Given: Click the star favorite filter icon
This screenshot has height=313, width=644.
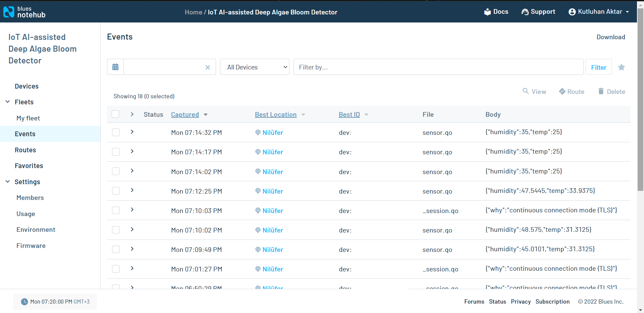Looking at the screenshot, I should tap(622, 67).
